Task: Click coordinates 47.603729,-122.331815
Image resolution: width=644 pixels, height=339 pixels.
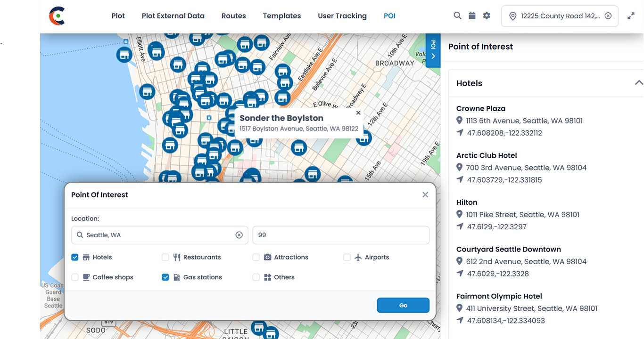Action: point(504,180)
